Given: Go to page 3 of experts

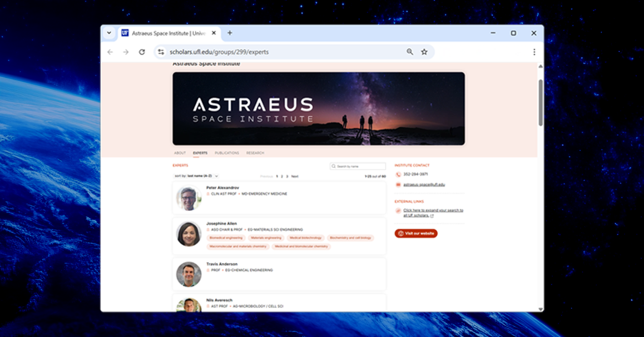Looking at the screenshot, I should 287,176.
